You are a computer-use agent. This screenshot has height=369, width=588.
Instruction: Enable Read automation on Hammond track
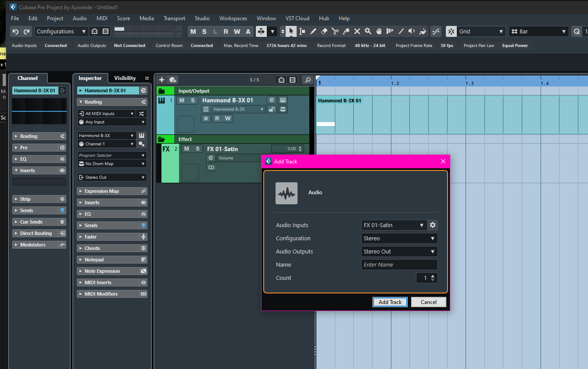tap(217, 119)
